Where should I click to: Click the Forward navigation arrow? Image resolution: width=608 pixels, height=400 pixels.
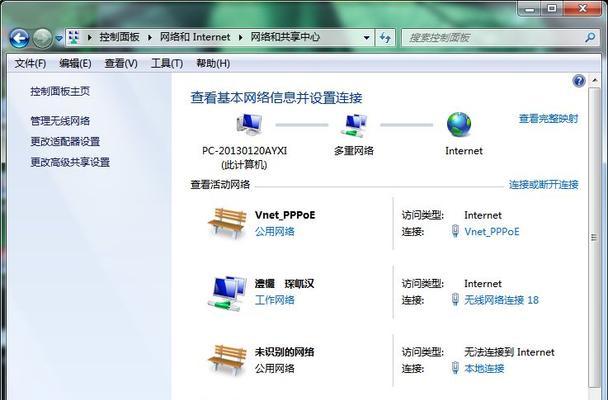coord(42,38)
